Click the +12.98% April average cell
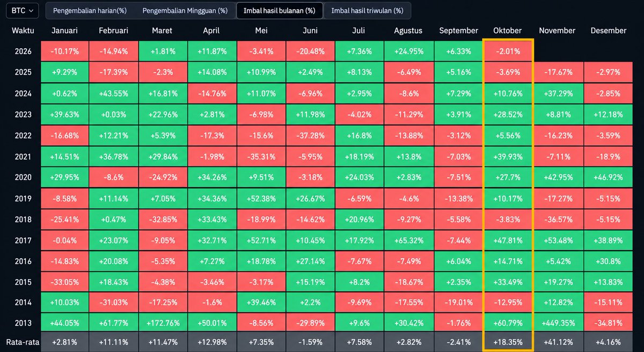 click(211, 342)
